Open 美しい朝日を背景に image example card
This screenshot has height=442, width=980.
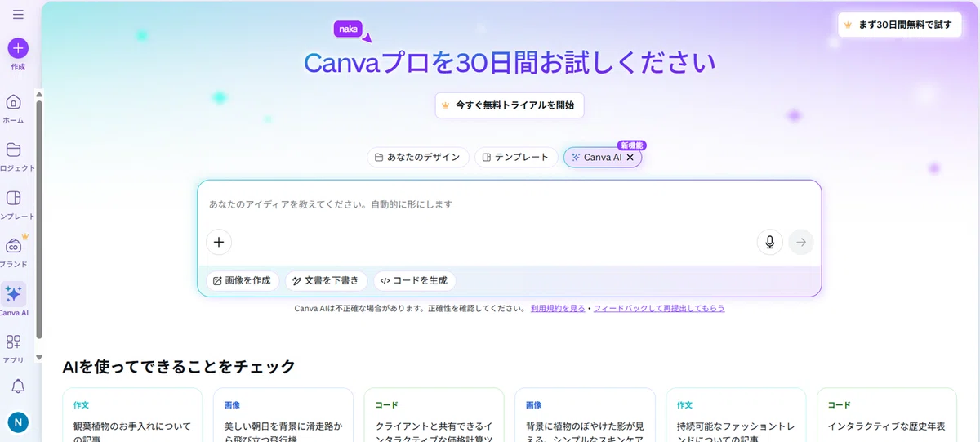[283, 415]
